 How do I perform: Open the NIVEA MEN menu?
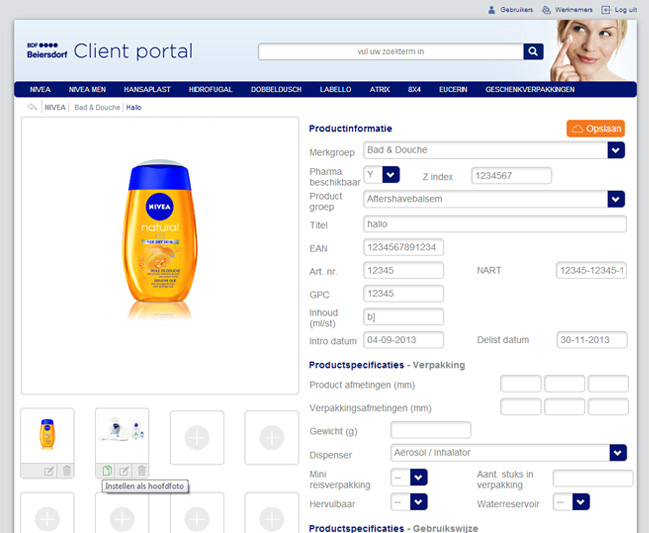(x=87, y=89)
